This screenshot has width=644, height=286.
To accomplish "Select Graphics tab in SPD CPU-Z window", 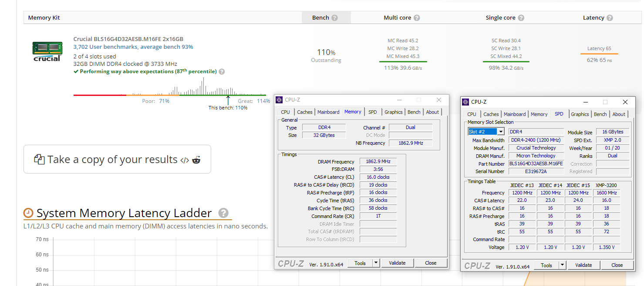I will (580, 114).
